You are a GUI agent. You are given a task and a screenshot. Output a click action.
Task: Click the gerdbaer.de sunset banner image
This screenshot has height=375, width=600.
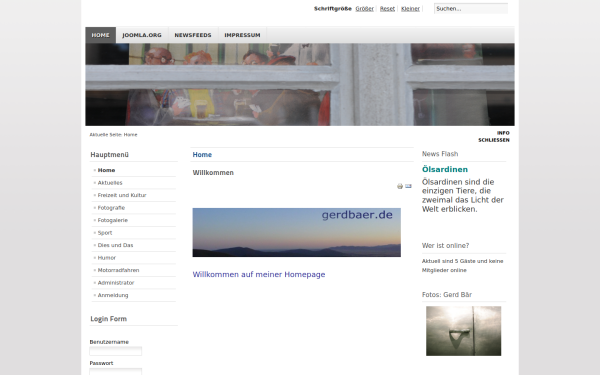(297, 232)
